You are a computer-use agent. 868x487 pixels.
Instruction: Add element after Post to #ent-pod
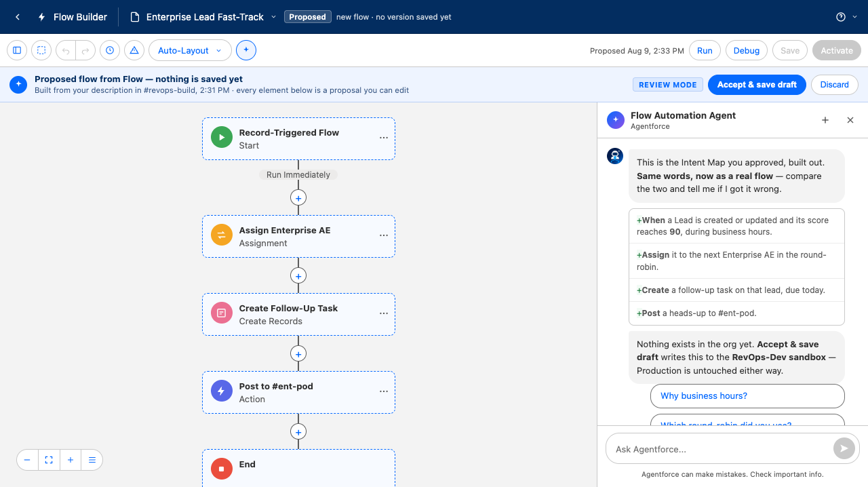(x=298, y=432)
